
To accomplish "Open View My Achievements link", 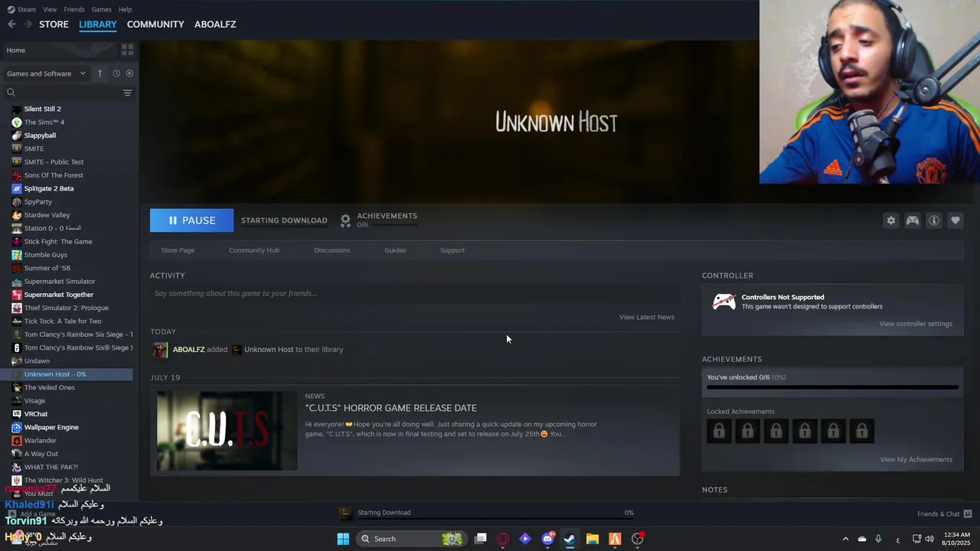I will pyautogui.click(x=916, y=460).
